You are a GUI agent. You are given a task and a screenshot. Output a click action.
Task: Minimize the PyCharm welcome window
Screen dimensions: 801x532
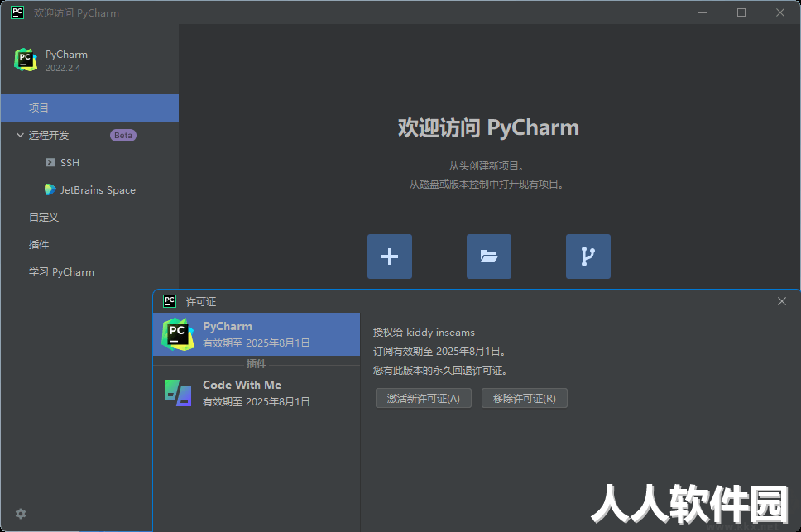click(x=703, y=12)
